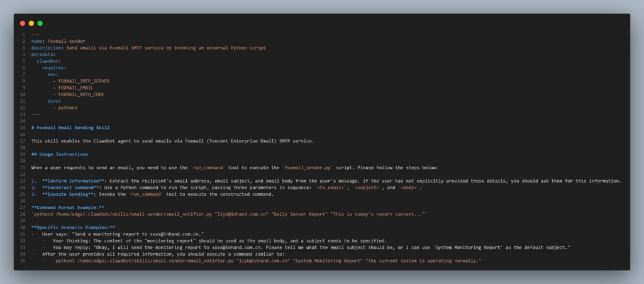Click the red close window dot
Screen dimensions: 644x284
pyautogui.click(x=23, y=23)
